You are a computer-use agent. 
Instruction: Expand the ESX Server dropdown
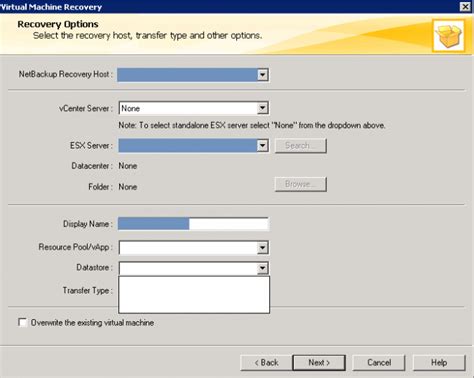(x=262, y=146)
